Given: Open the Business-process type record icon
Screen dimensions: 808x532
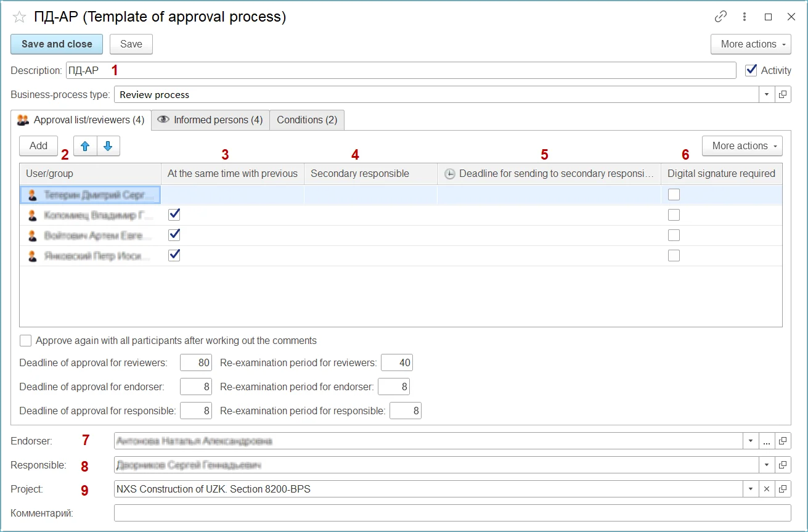Looking at the screenshot, I should [783, 95].
